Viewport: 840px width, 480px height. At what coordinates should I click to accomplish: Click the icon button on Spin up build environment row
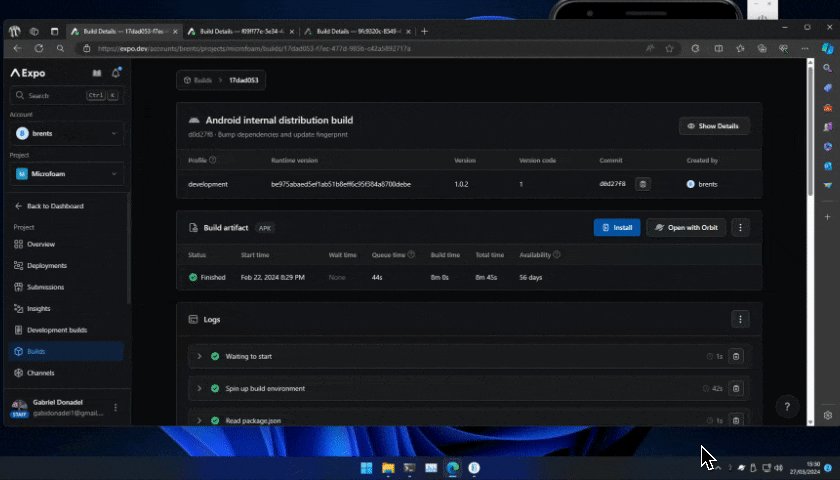click(736, 388)
